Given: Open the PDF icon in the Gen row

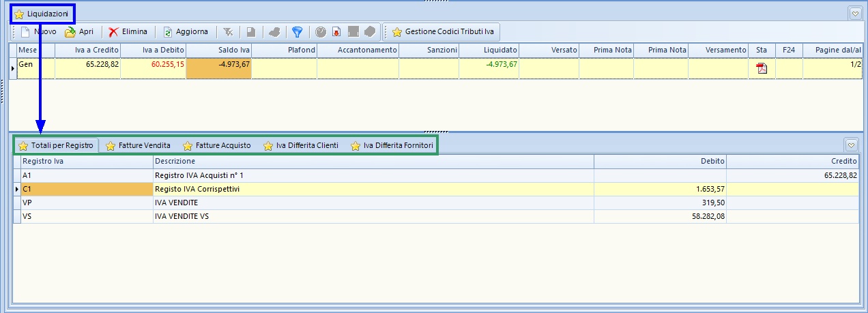Looking at the screenshot, I should click(x=762, y=68).
